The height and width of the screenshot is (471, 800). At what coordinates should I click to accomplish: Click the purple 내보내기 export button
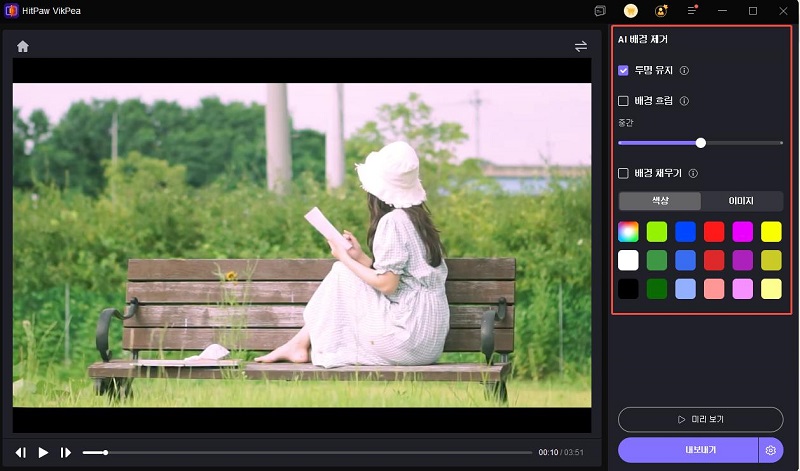click(688, 450)
